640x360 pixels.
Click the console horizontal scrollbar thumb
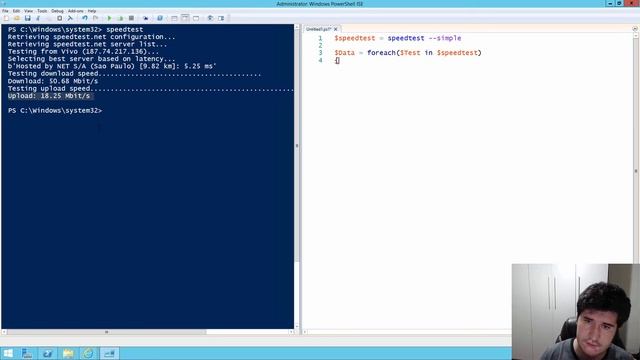point(107,332)
